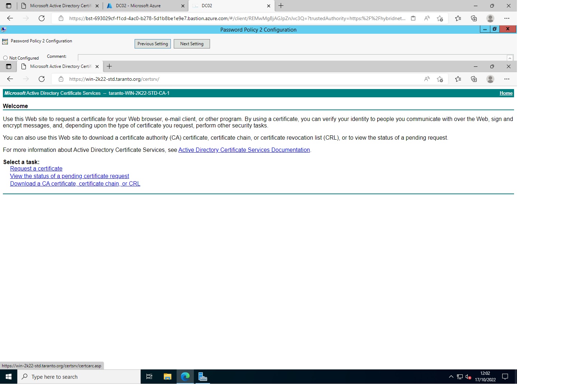Click 'taranto-WIN-2K22-STD-CA-1' in the header banner
Screen dimensions: 588x387
139,93
